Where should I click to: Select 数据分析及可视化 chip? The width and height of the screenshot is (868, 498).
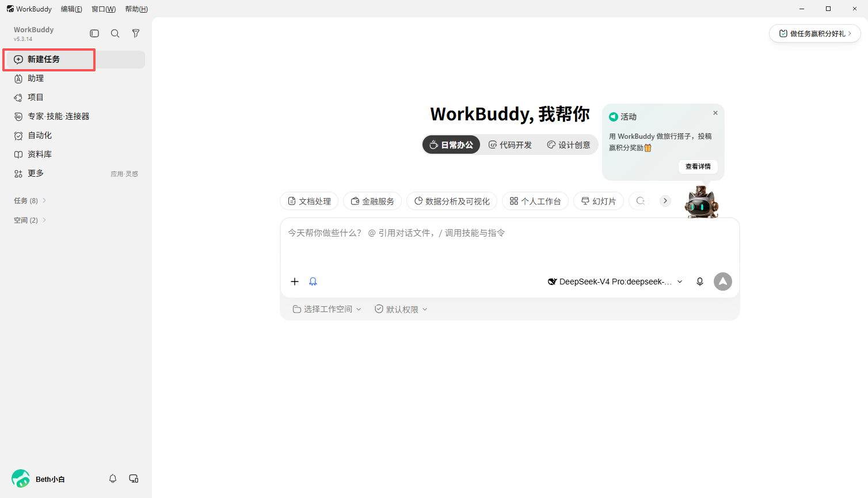point(452,201)
